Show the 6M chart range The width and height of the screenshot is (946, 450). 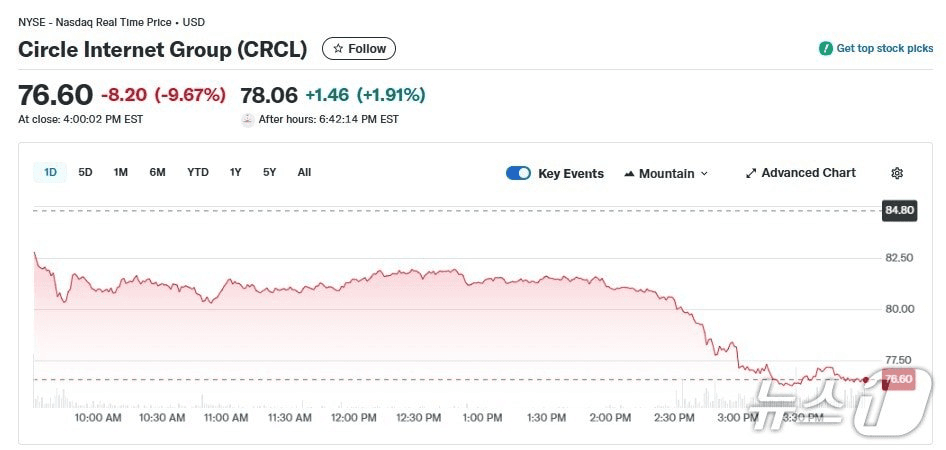point(157,172)
